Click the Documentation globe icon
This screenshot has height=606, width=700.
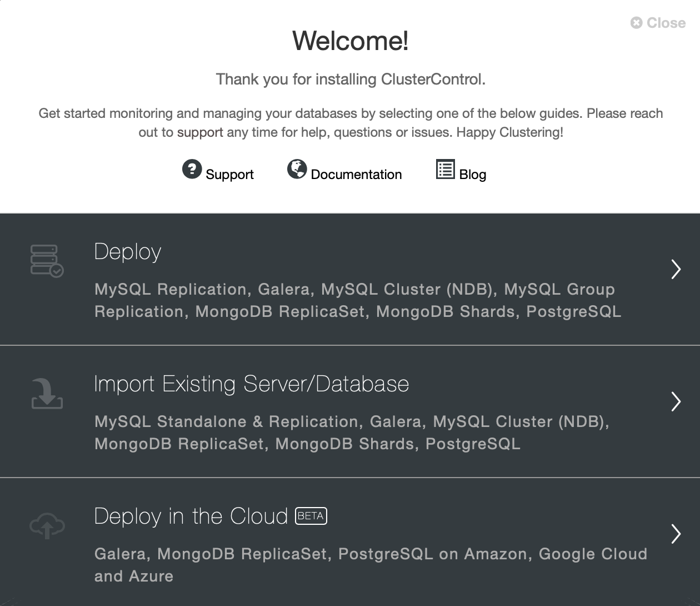point(297,168)
